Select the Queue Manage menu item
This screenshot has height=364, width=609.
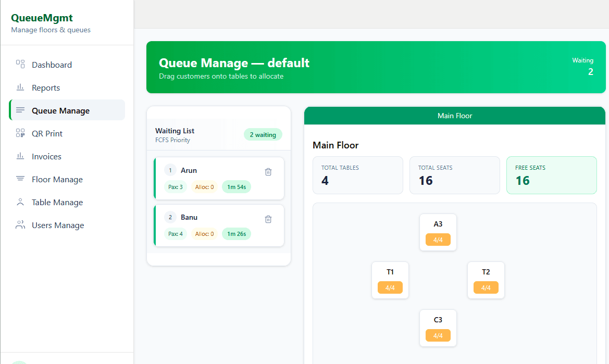pos(67,110)
